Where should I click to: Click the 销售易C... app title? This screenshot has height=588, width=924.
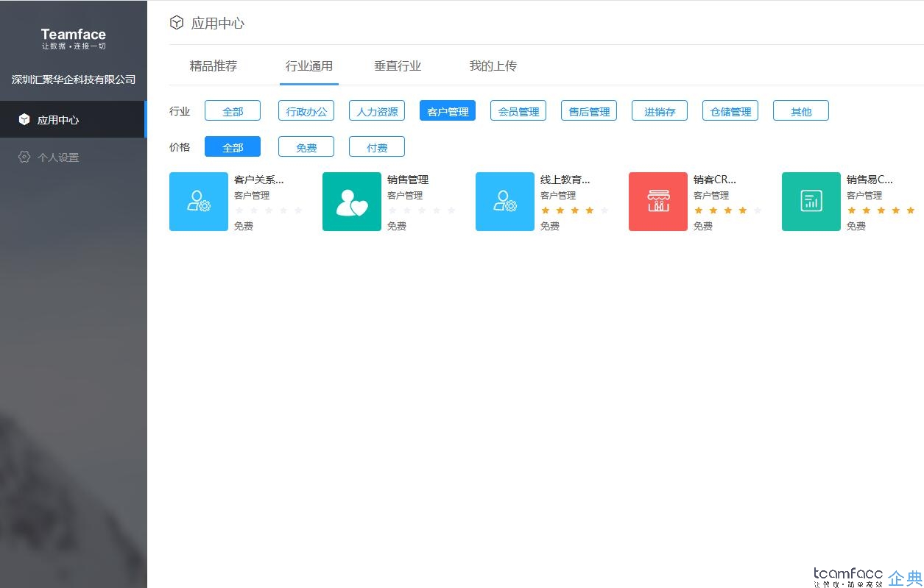pos(870,180)
